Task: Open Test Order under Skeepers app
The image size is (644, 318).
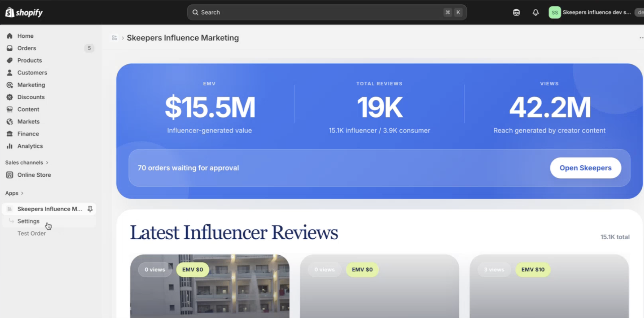Action: (31, 233)
